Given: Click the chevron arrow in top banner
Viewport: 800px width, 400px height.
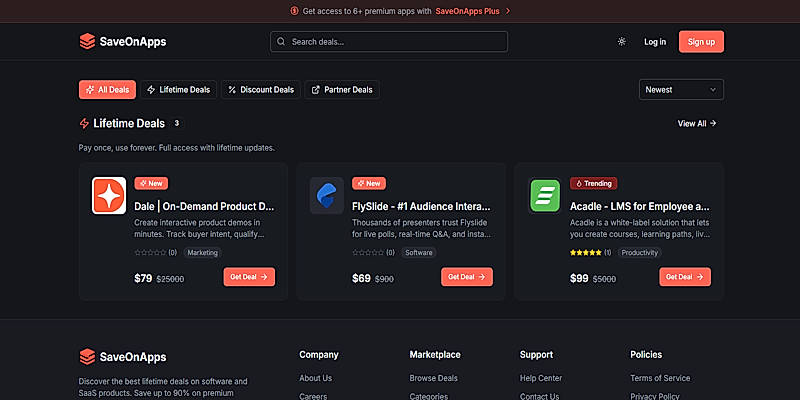Looking at the screenshot, I should point(508,11).
